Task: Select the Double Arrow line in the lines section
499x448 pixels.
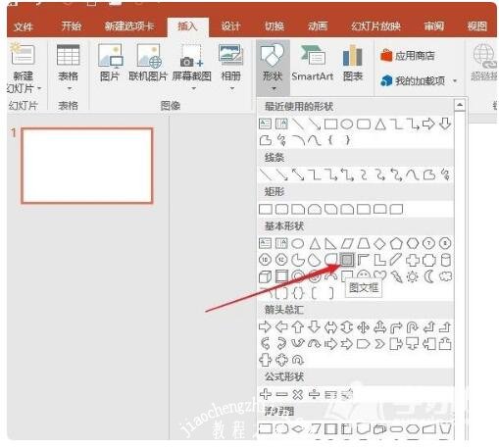Action: pyautogui.click(x=298, y=174)
